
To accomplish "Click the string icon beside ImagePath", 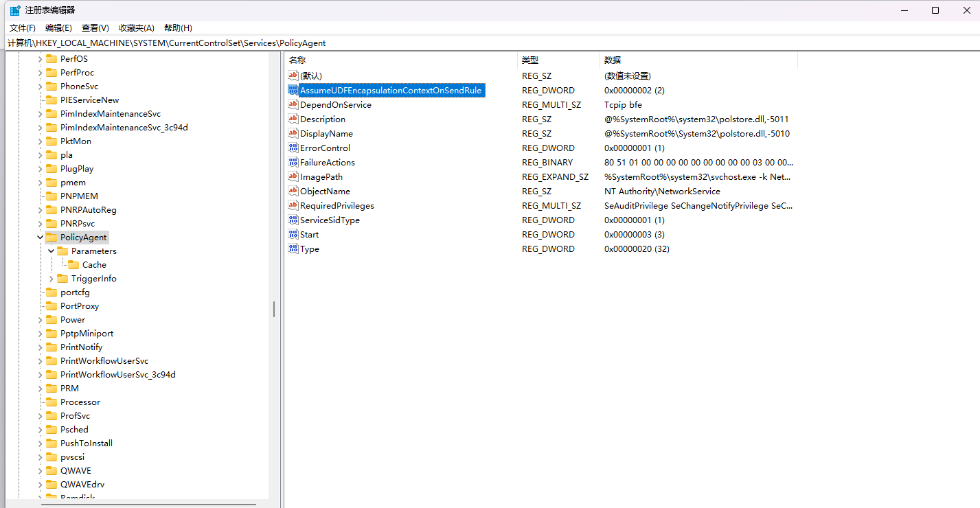I will pyautogui.click(x=293, y=177).
